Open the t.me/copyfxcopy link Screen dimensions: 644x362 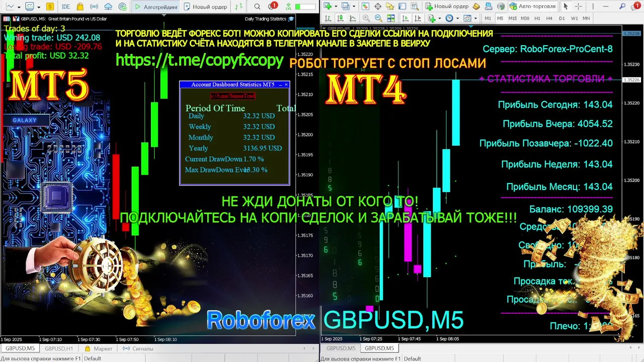[200, 60]
